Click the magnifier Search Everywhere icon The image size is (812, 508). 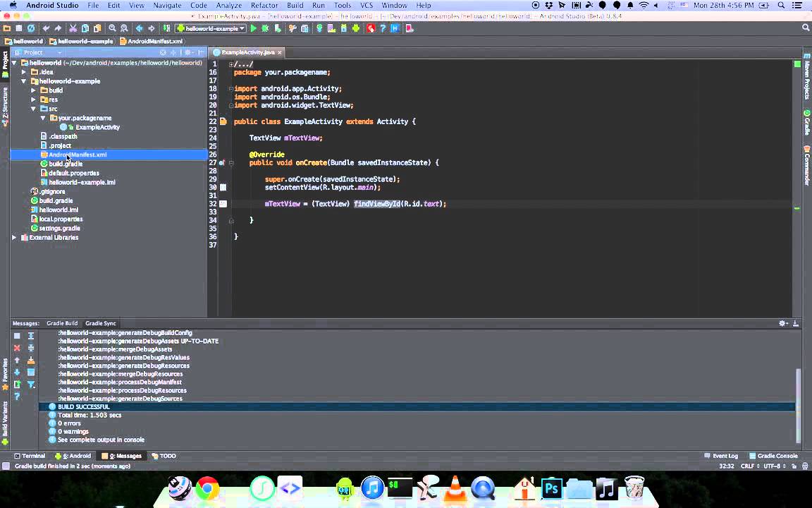pyautogui.click(x=806, y=28)
